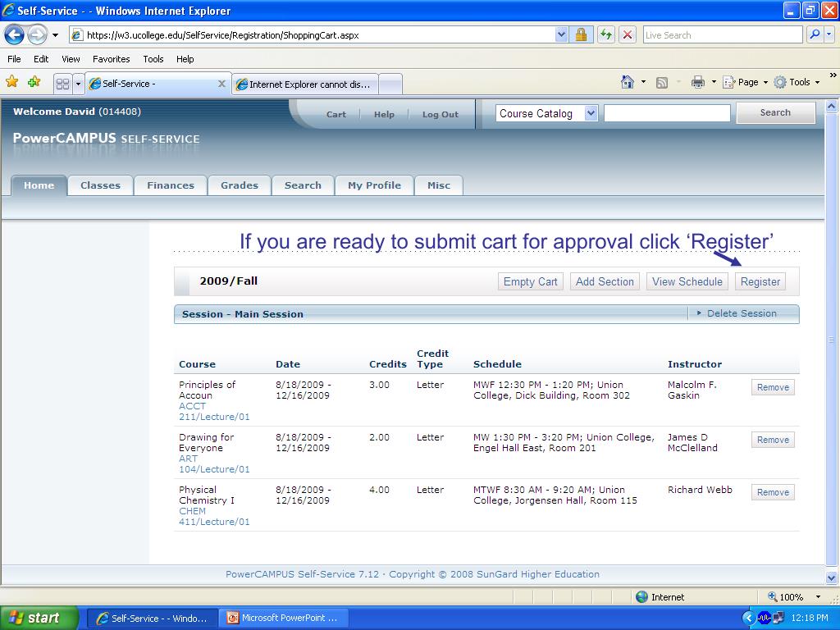Viewport: 840px width, 630px height.
Task: Select the Home navigation tab
Action: click(39, 185)
